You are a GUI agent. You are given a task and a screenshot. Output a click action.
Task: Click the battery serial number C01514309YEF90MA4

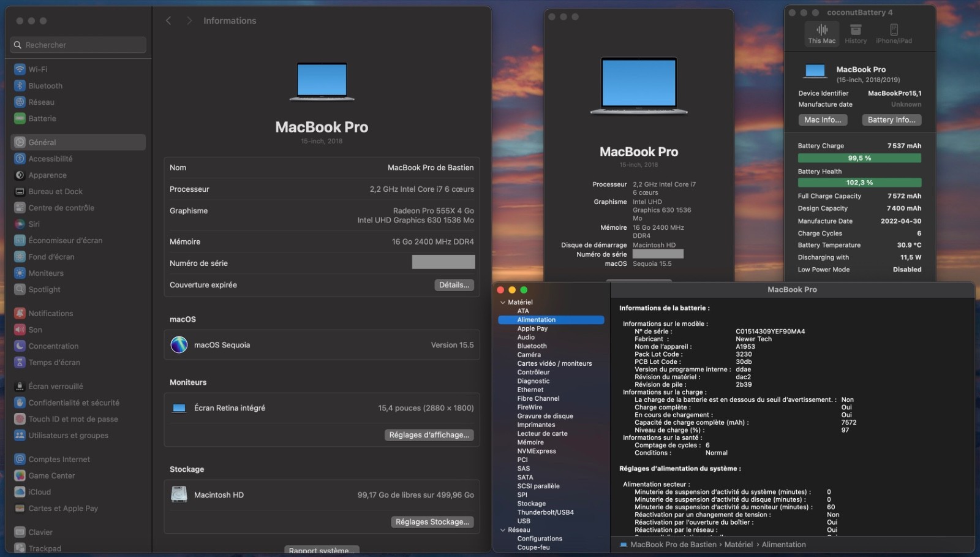click(x=770, y=332)
